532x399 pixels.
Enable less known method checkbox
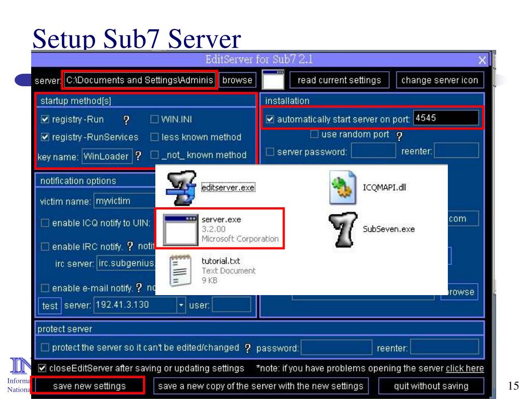[x=154, y=137]
